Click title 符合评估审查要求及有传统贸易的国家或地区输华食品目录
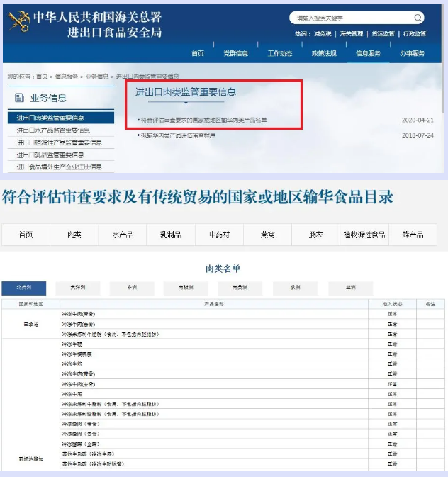The image size is (448, 477). coord(198,197)
